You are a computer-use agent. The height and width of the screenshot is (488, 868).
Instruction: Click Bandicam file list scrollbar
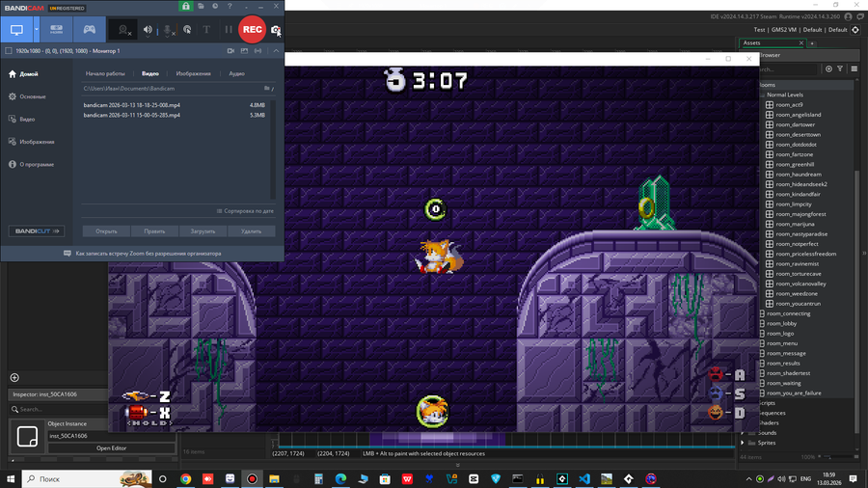point(272,149)
